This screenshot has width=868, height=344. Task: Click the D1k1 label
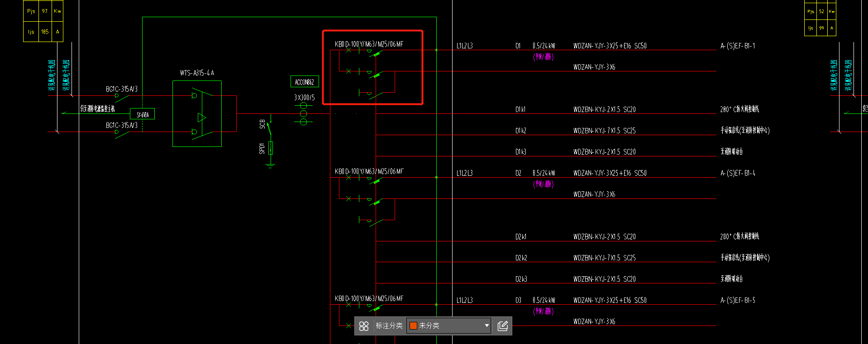tap(520, 109)
